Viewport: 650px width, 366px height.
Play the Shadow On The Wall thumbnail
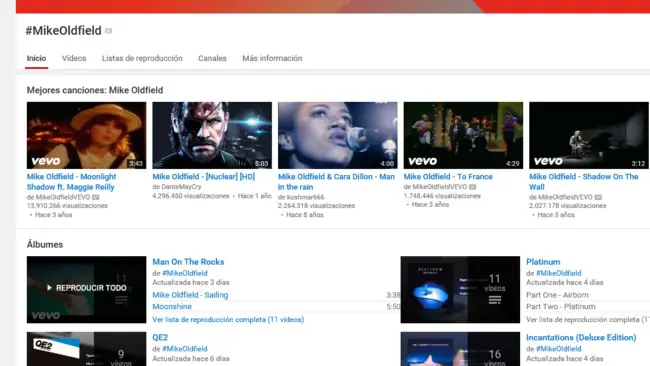click(x=589, y=136)
